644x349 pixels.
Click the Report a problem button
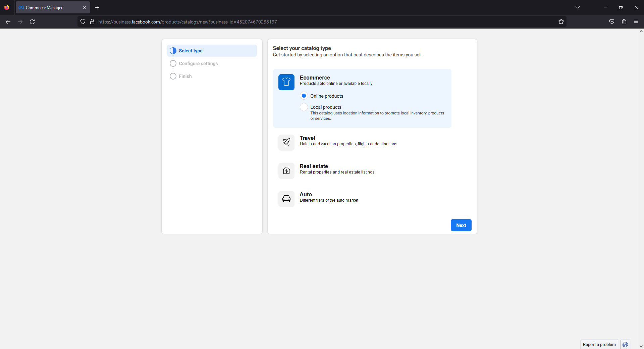tap(599, 345)
